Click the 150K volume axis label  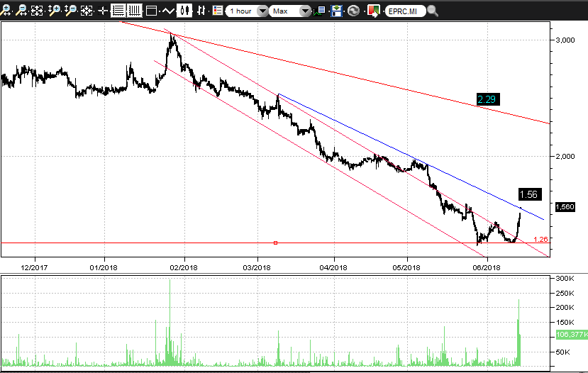(x=565, y=323)
